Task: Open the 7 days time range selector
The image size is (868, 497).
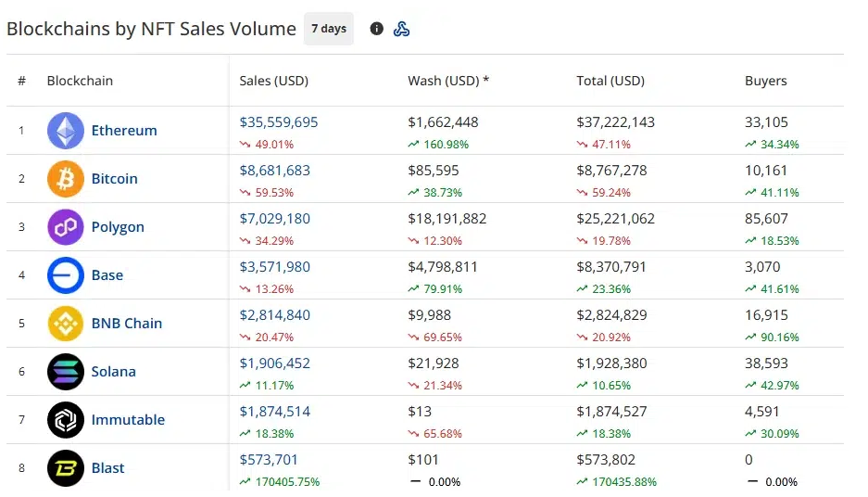Action: (329, 29)
